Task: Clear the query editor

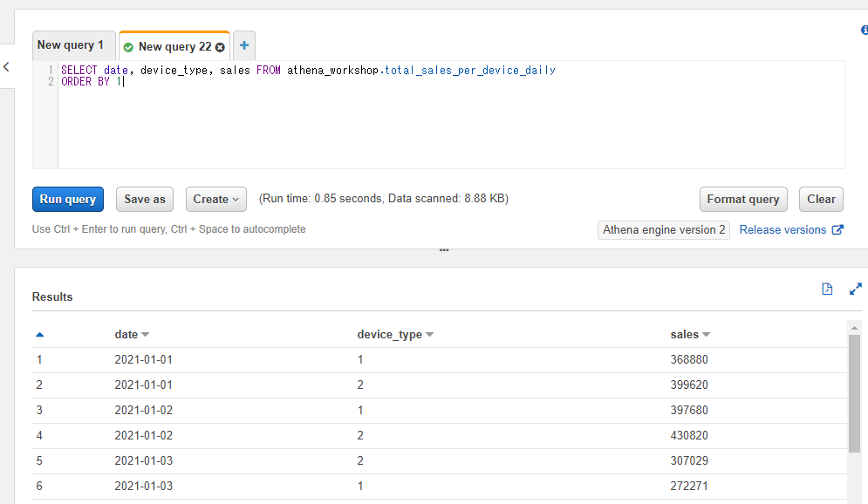Action: 821,200
